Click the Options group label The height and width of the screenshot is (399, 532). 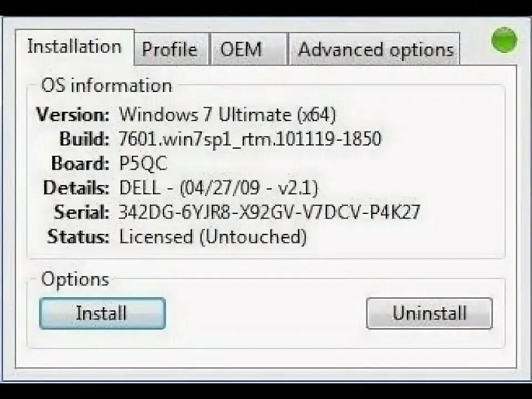(75, 280)
